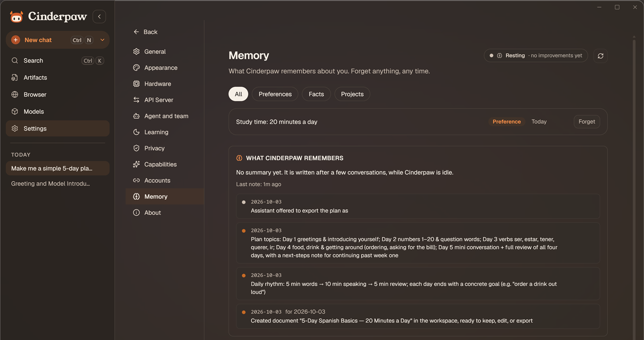Click the Preference tag on Study time
The width and height of the screenshot is (644, 340).
[x=507, y=122]
